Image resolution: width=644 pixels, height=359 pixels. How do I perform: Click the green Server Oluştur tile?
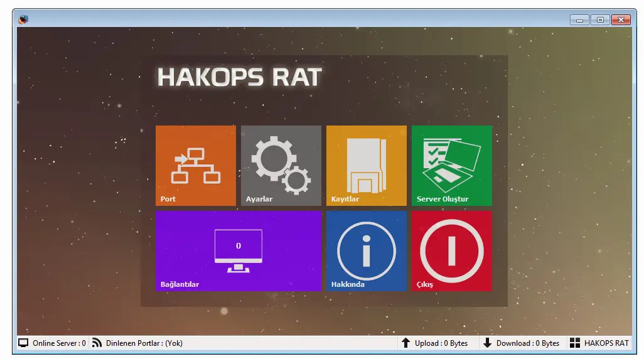pyautogui.click(x=452, y=166)
